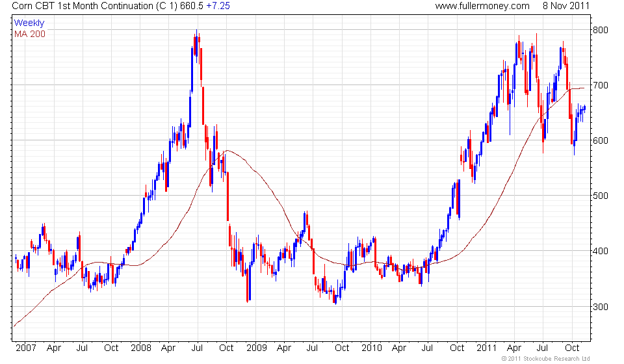Click the 'Jul' label between 2010 and 2011

pos(427,348)
